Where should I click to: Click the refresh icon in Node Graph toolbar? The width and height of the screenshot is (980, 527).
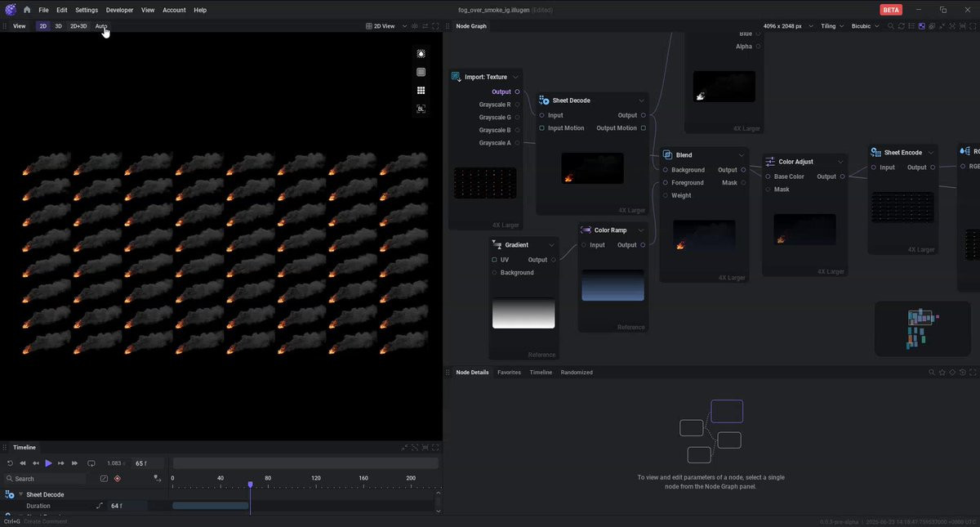click(x=901, y=26)
